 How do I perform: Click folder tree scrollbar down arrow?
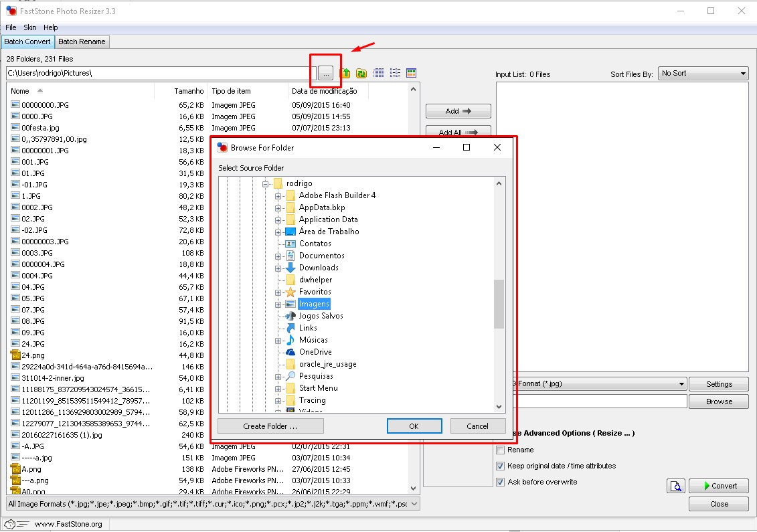pos(499,407)
